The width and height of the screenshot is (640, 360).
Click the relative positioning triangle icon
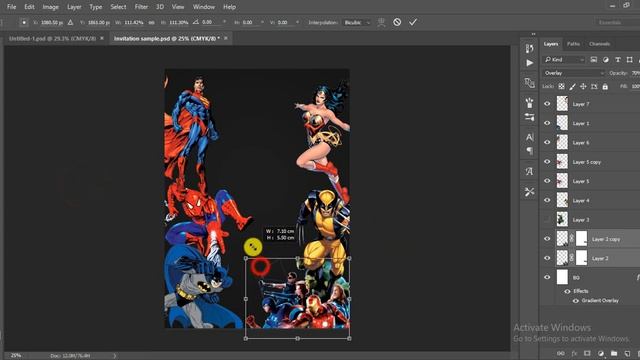70,22
